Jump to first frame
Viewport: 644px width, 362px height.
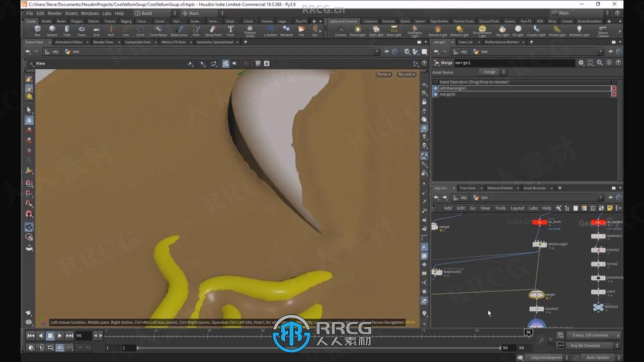31,335
